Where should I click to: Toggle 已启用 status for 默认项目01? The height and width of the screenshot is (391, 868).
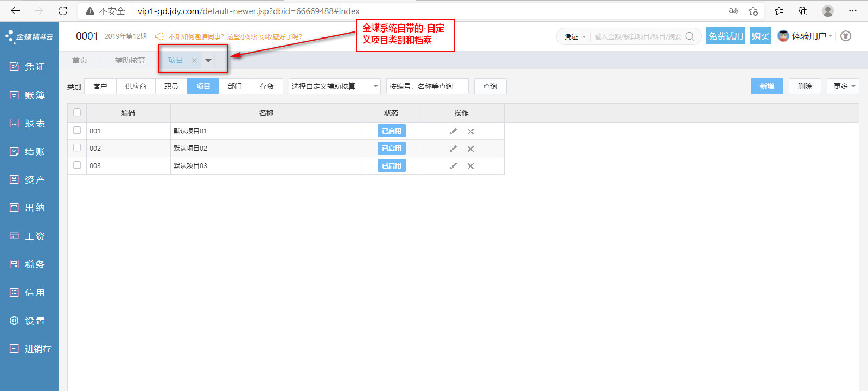tap(392, 131)
